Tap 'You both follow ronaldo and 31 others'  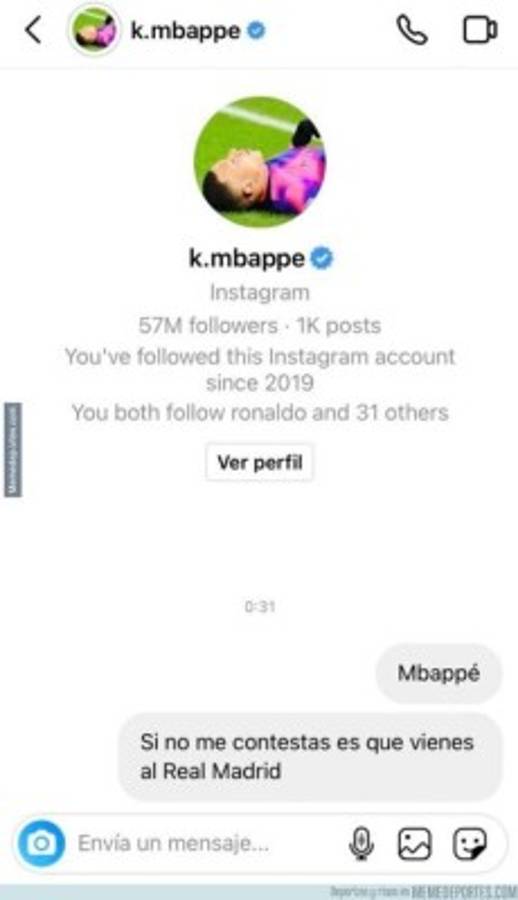(x=260, y=412)
